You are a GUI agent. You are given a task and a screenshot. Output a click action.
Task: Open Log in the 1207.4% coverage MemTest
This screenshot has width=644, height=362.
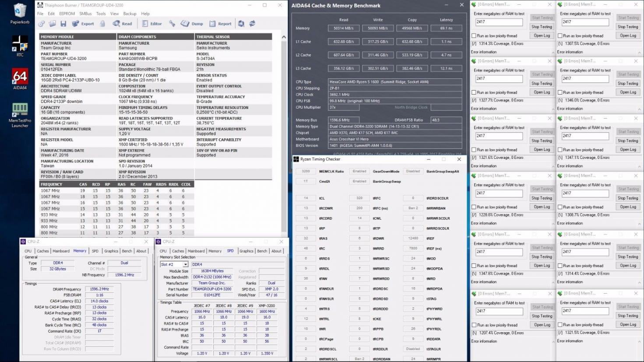click(542, 325)
